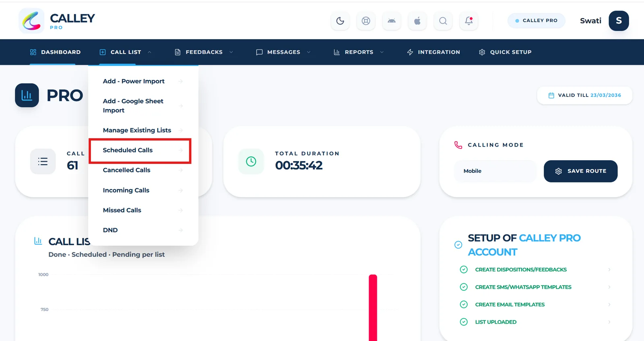Image resolution: width=644 pixels, height=341 pixels.
Task: Click the Calling Mode phone icon
Action: pos(458,145)
